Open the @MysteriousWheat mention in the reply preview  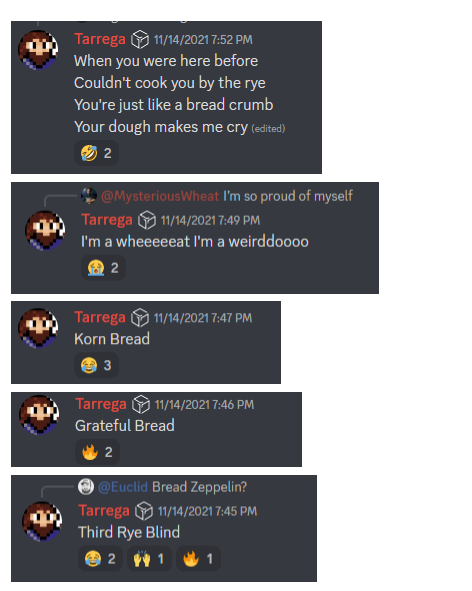click(x=160, y=196)
